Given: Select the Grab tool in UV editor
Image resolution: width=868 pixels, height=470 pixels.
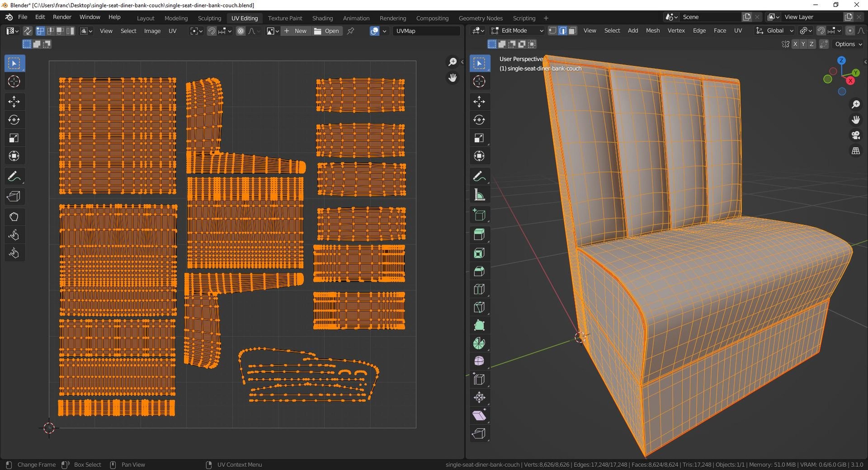Looking at the screenshot, I should 14,217.
